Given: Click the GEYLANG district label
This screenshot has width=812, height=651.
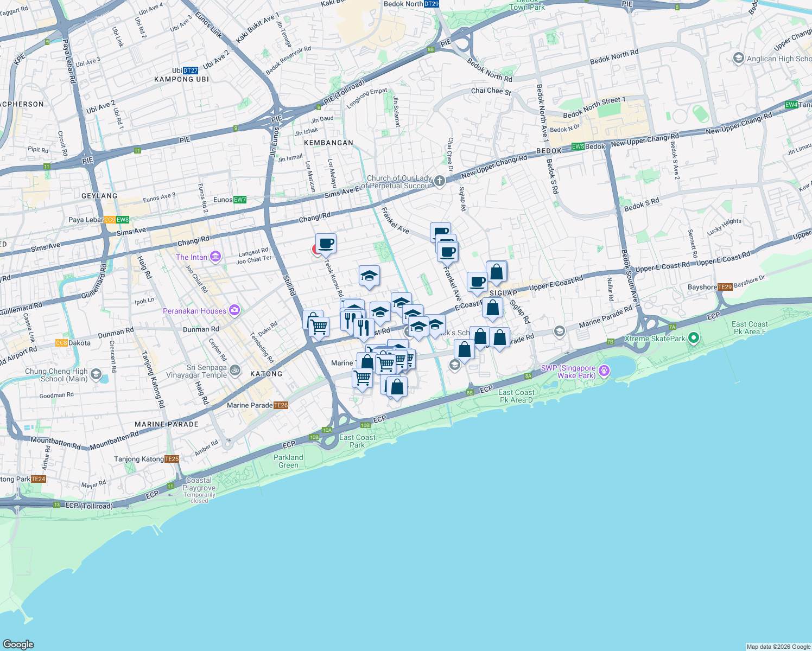Looking at the screenshot, I should pyautogui.click(x=99, y=196).
